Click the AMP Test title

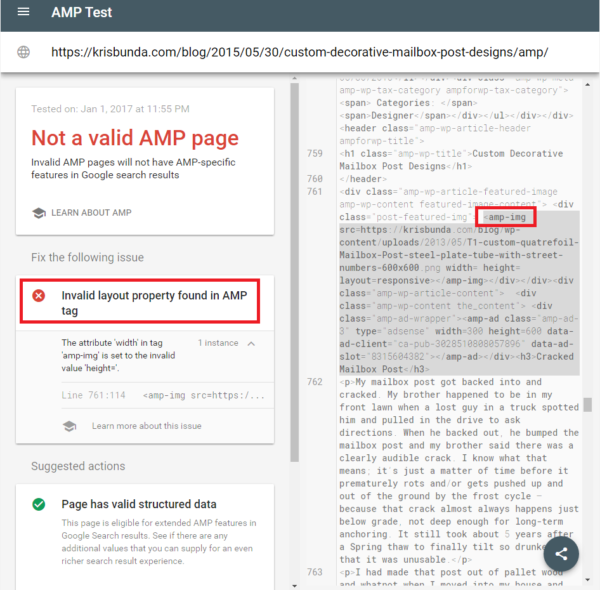tap(82, 12)
